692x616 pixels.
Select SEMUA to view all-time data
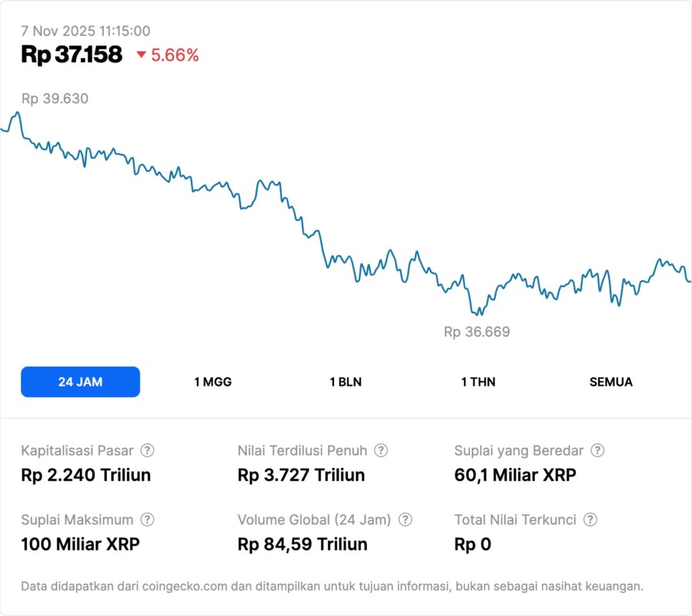(611, 381)
